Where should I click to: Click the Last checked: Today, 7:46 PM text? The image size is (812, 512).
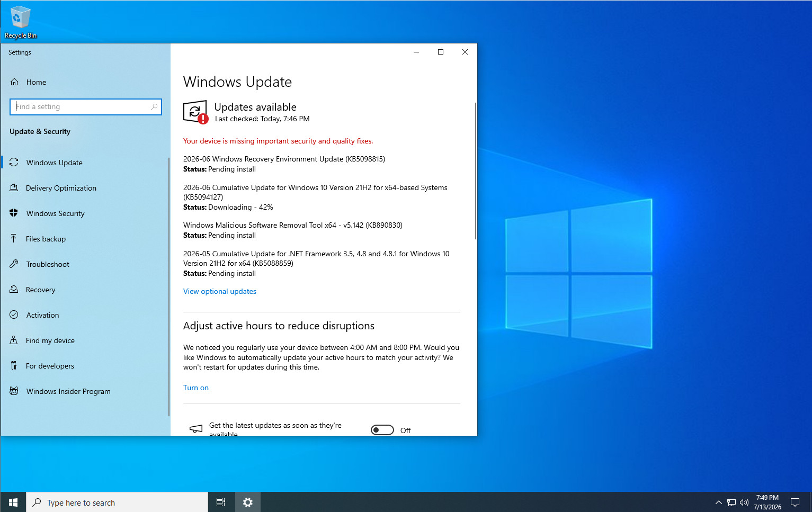pyautogui.click(x=262, y=119)
